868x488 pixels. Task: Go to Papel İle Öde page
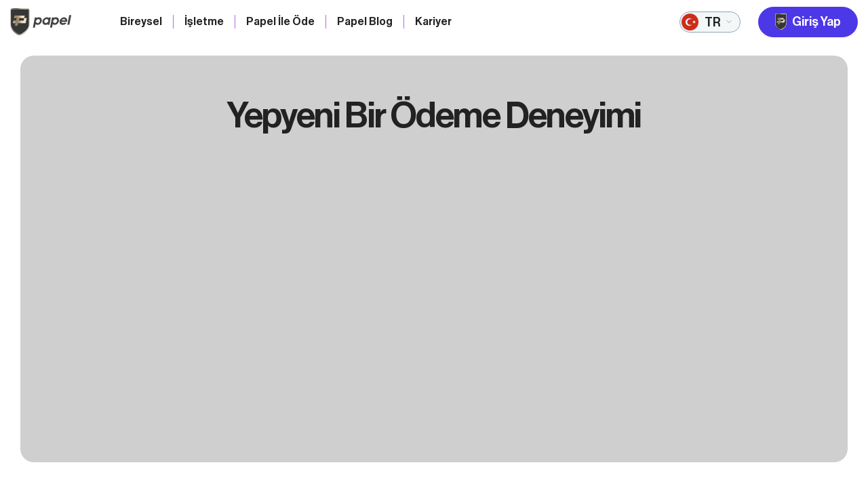(x=280, y=21)
